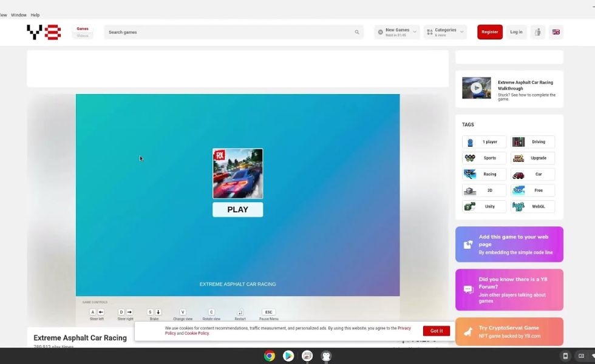
Task: Launch Chrome from the taskbar
Action: (x=270, y=356)
